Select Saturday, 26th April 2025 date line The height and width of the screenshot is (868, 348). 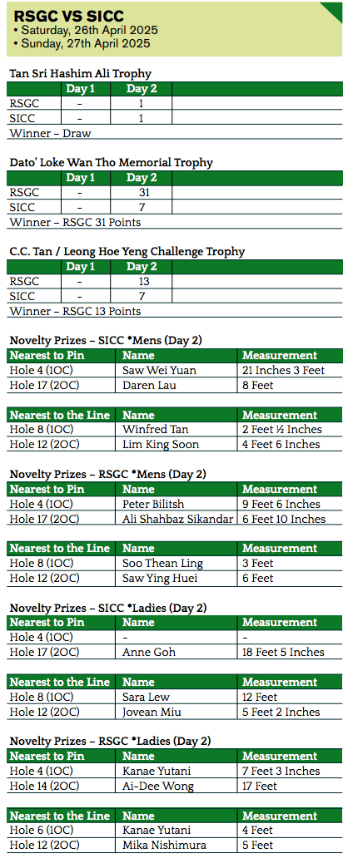tap(89, 31)
